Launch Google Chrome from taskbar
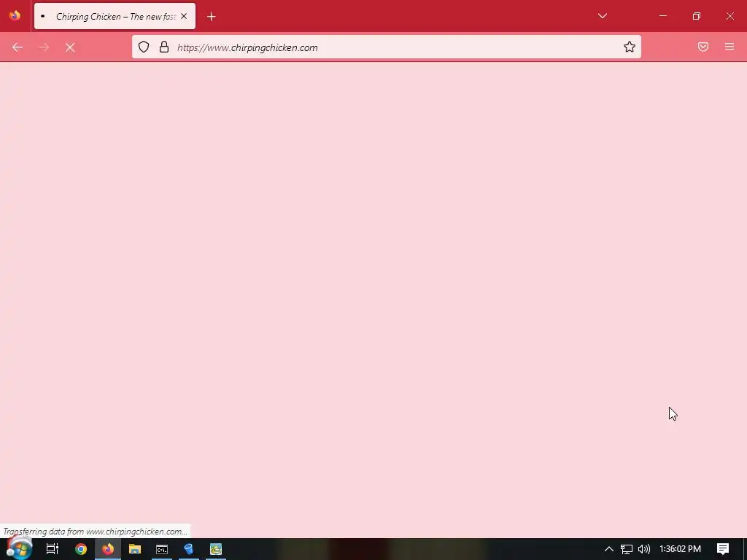The image size is (747, 560). (x=80, y=549)
